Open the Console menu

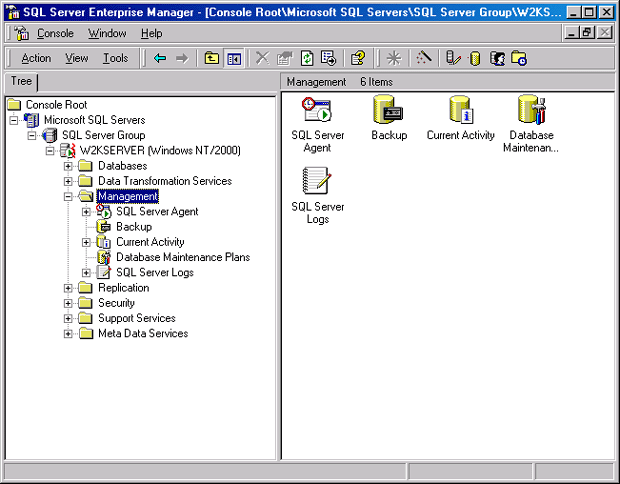(x=55, y=34)
